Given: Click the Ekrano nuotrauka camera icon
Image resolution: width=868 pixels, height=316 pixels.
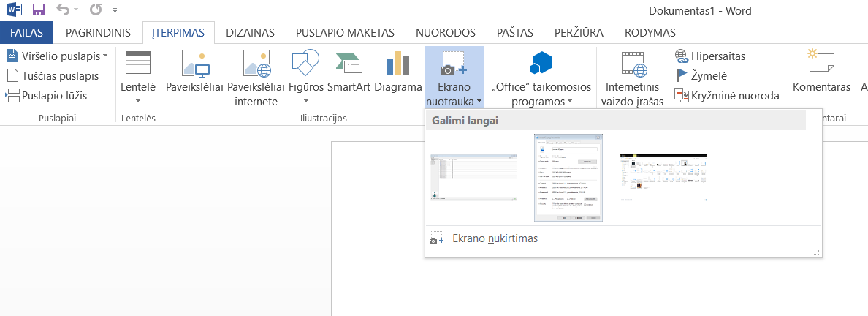Looking at the screenshot, I should [x=454, y=63].
